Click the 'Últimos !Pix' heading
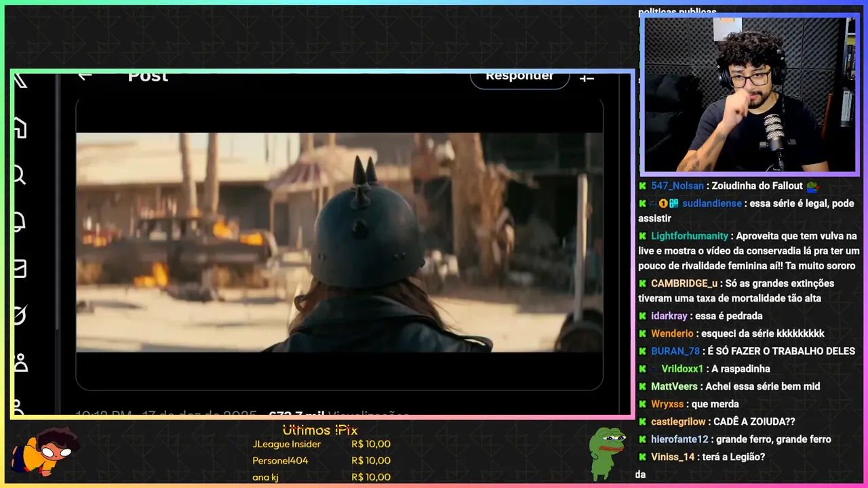868x488 pixels. pyautogui.click(x=320, y=430)
